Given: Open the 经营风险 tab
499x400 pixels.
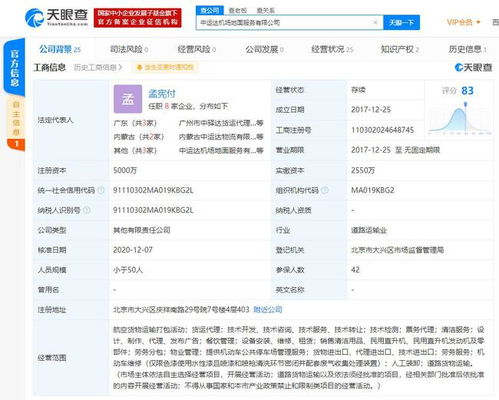Looking at the screenshot, I should pyautogui.click(x=197, y=49).
